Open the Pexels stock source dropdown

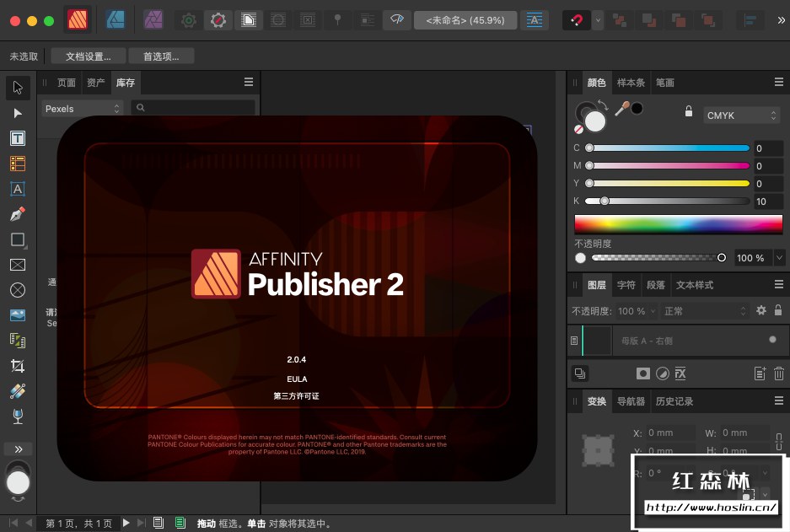click(83, 109)
